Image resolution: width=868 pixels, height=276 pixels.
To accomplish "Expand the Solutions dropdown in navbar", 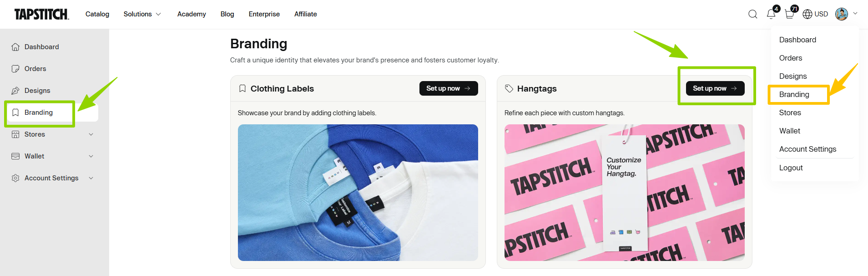I will pos(142,14).
